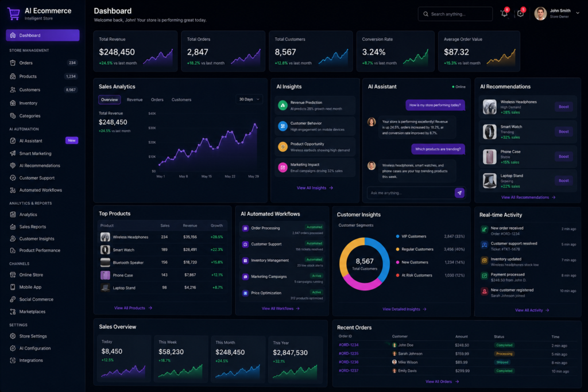Open the notifications bell icon

click(x=504, y=14)
